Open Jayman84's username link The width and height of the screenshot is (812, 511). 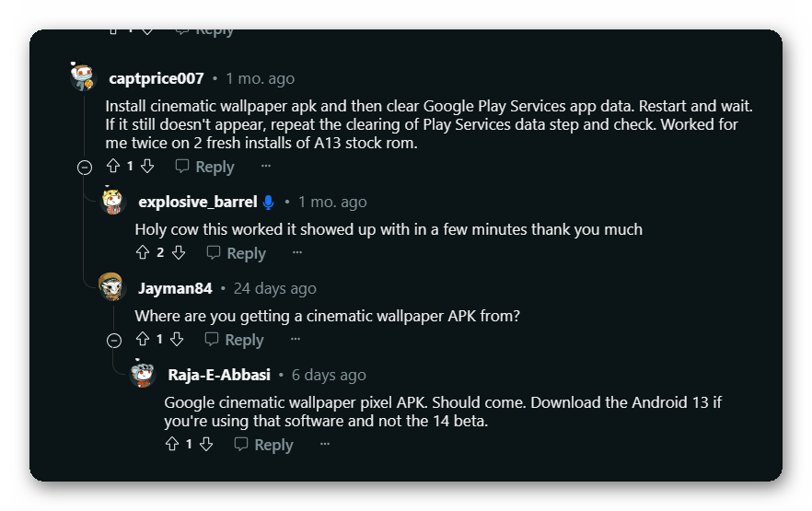tap(175, 288)
